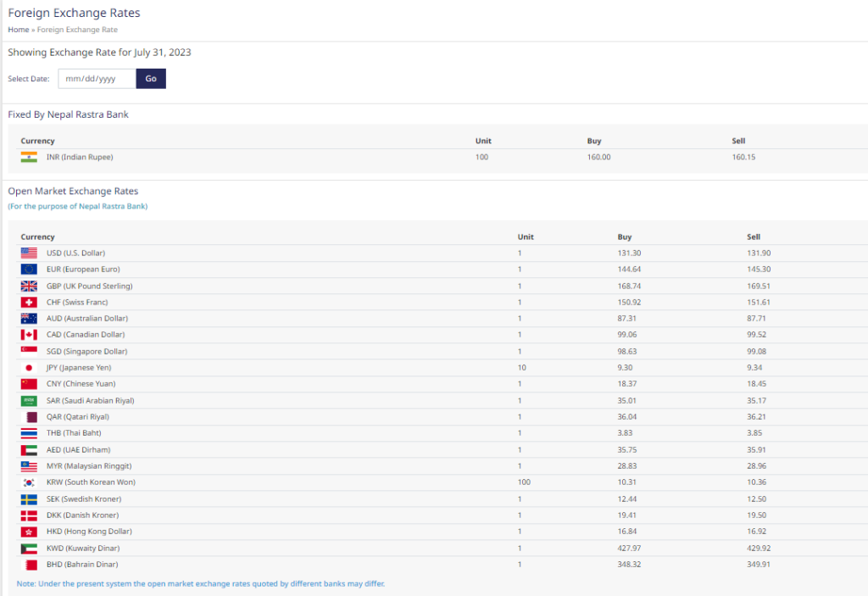This screenshot has width=868, height=596.
Task: Click the Indian flag icon beside INR
Action: click(x=29, y=157)
